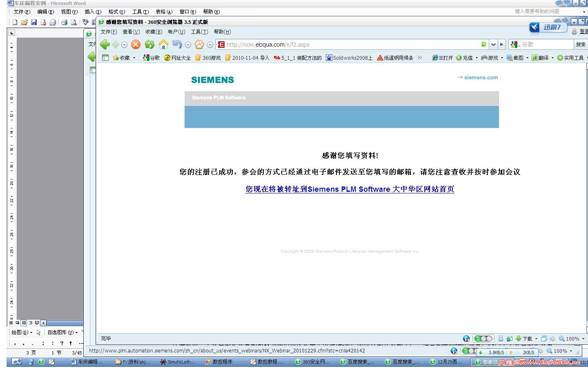588x368 pixels.
Task: Open the Word 绘图(D) drawing menu
Action: click(x=22, y=332)
